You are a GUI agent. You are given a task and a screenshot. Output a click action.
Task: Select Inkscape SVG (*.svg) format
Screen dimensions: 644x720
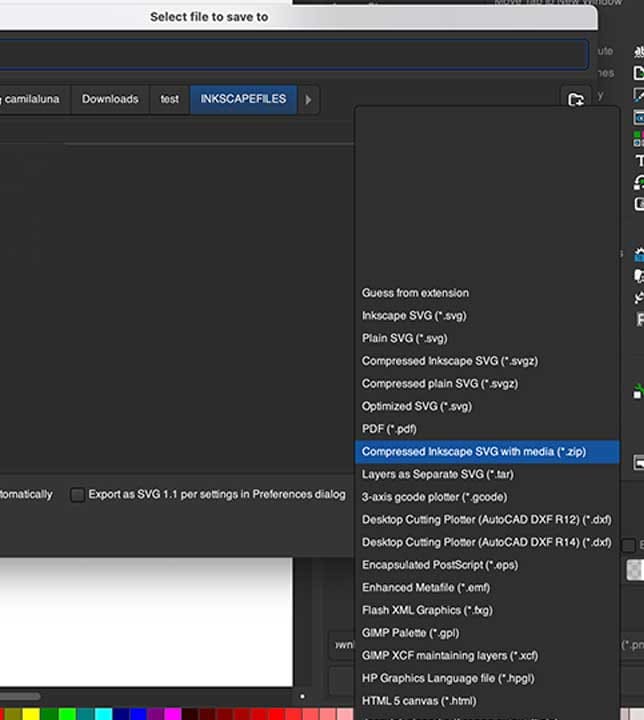tap(487, 315)
